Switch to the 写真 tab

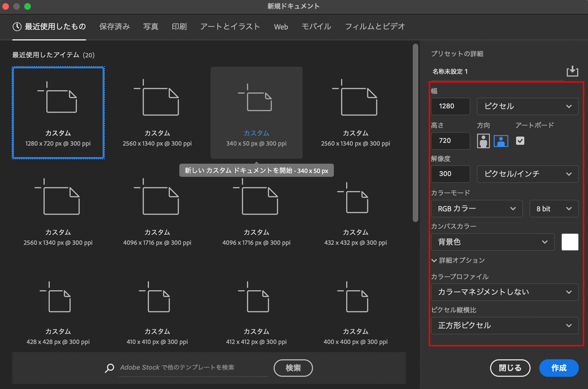[x=151, y=27]
